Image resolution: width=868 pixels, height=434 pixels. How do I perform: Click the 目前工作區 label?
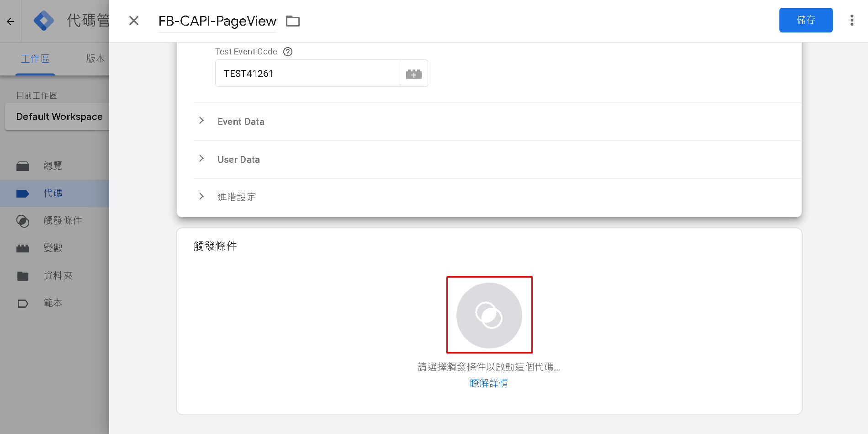(x=37, y=96)
